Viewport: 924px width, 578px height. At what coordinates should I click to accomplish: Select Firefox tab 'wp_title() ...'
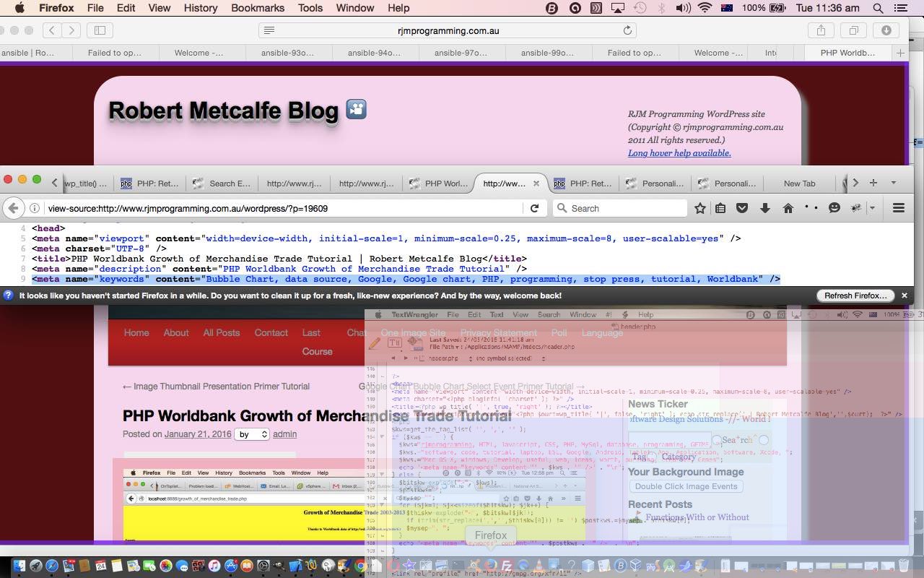[x=85, y=184]
